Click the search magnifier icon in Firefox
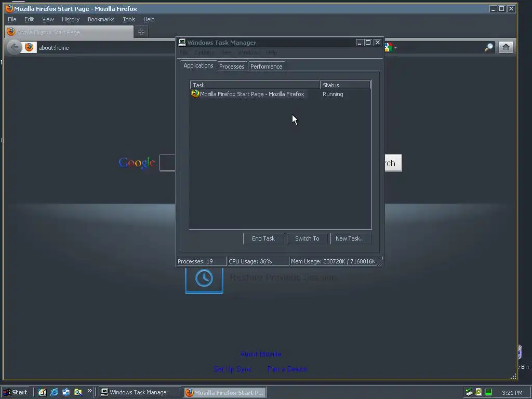532x399 pixels. tap(488, 47)
